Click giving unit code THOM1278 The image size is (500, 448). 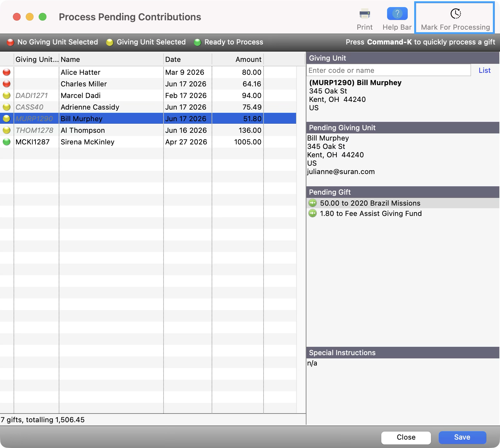pyautogui.click(x=35, y=130)
